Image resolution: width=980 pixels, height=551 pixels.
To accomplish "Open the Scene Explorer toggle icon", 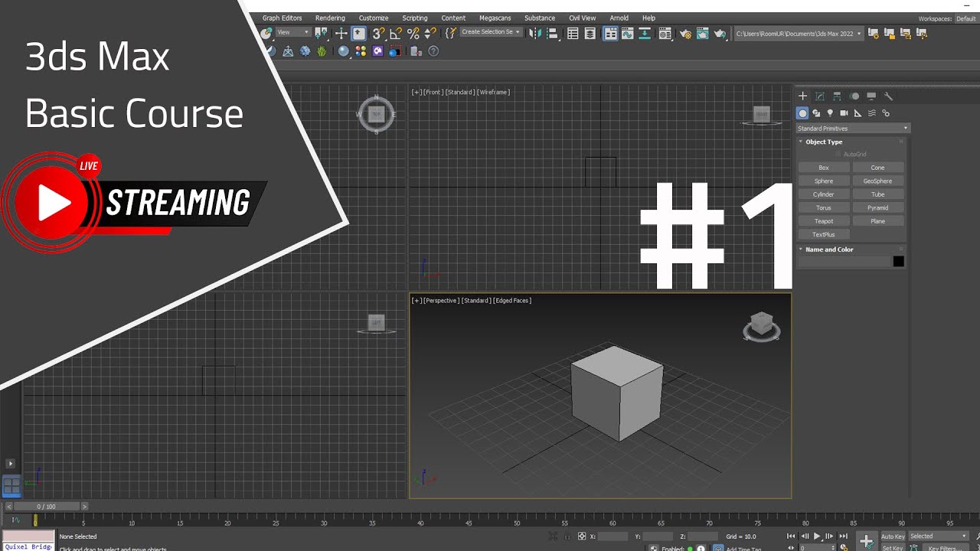I will [573, 34].
